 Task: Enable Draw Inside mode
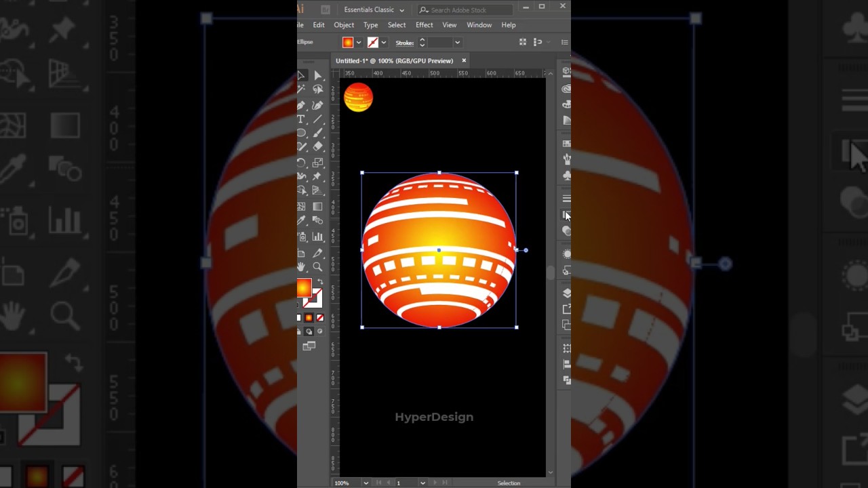pos(320,331)
